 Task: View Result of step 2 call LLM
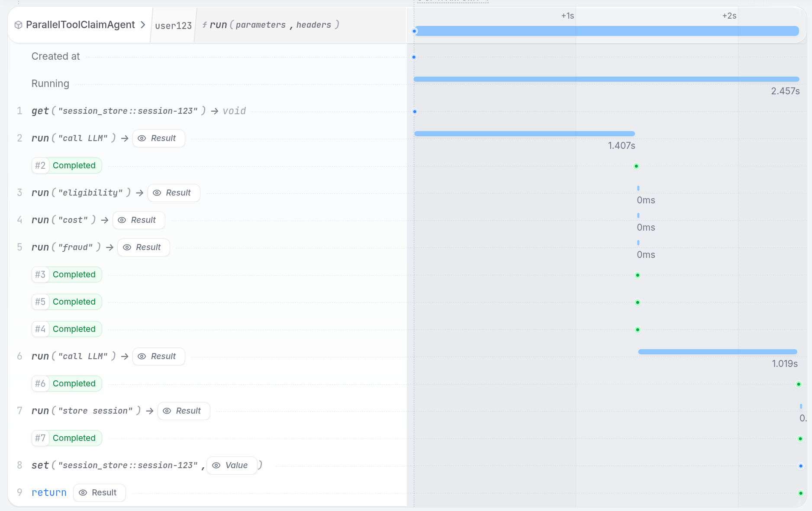[158, 138]
